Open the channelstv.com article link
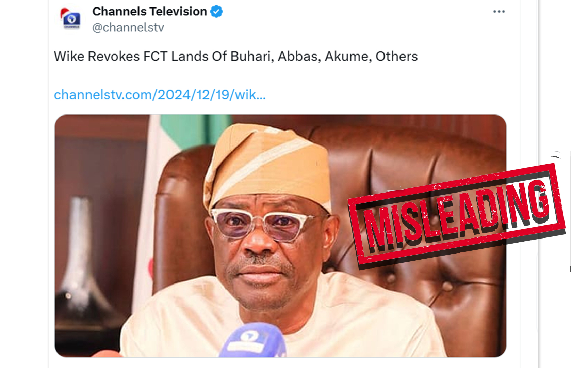 [160, 95]
